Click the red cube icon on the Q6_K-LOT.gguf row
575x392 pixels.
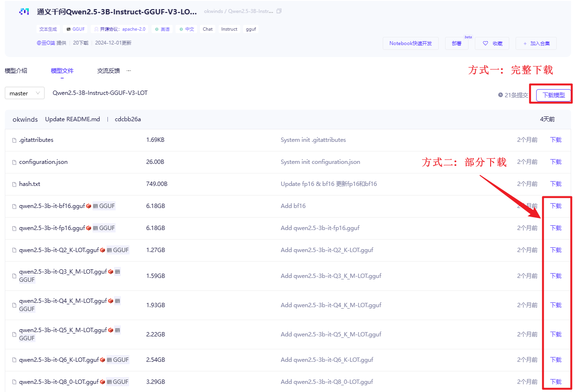102,360
